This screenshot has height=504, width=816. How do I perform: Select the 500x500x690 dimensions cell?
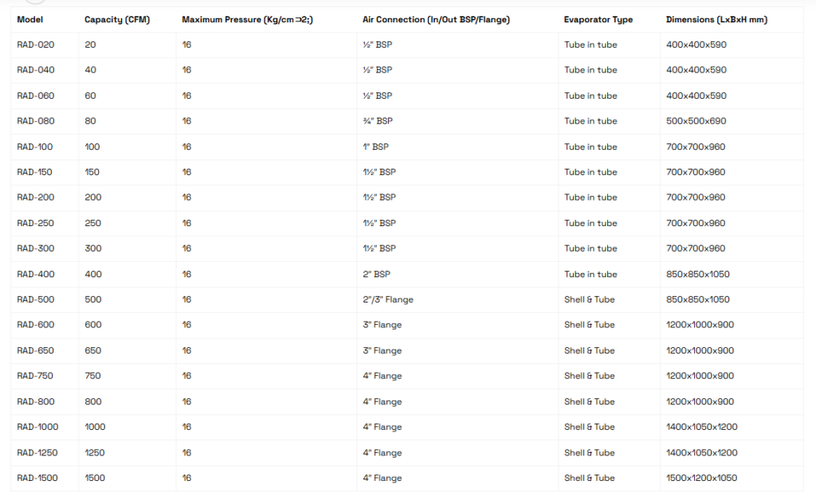[696, 121]
